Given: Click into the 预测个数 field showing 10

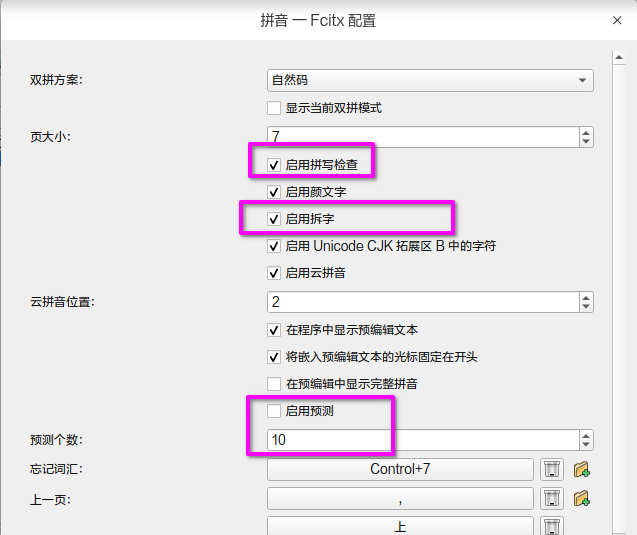Looking at the screenshot, I should (x=420, y=439).
